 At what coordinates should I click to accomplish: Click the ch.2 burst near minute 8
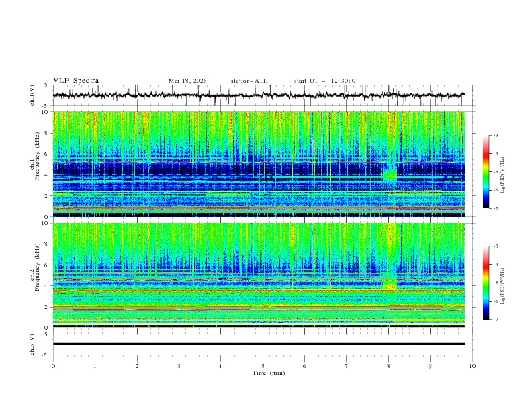point(390,284)
